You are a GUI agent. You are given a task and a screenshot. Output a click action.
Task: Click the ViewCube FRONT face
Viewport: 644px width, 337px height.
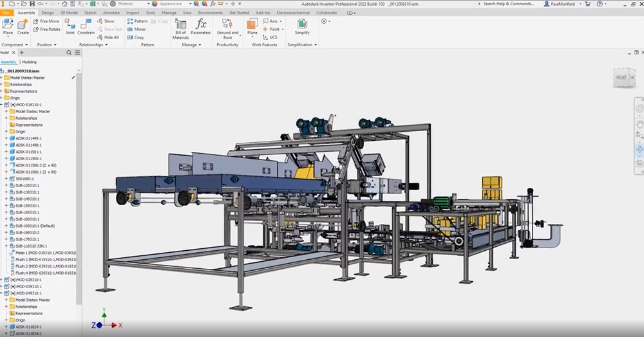click(621, 77)
